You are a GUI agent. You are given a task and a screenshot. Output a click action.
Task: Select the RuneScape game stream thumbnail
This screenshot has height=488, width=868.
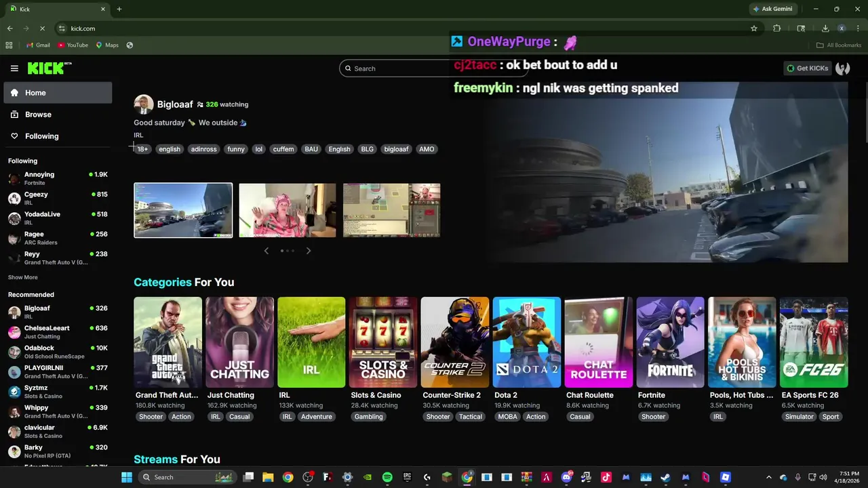click(391, 210)
